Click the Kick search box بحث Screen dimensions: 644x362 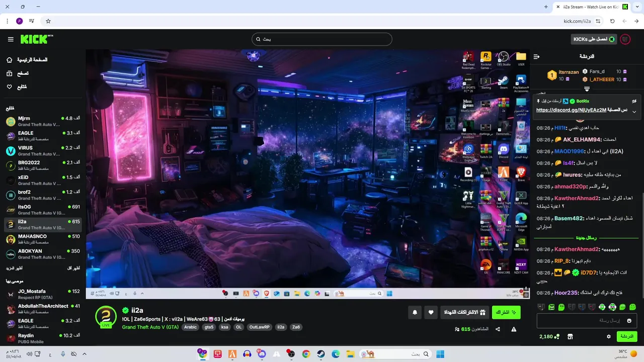click(322, 39)
